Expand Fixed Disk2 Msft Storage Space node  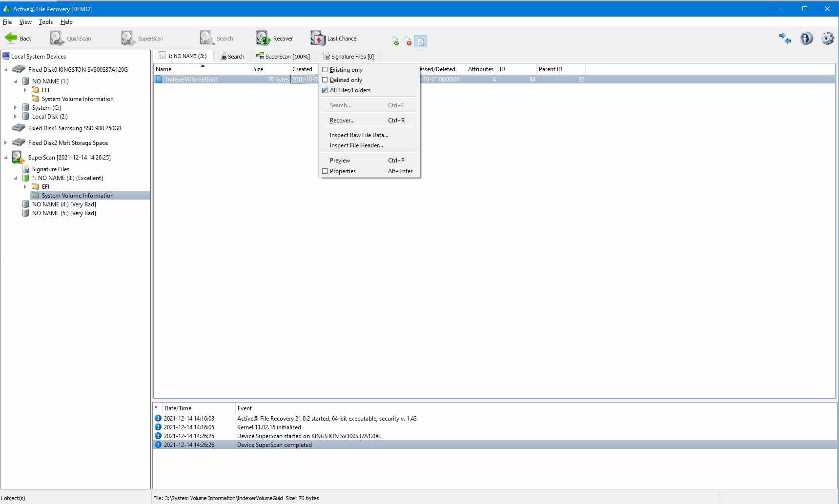(6, 142)
